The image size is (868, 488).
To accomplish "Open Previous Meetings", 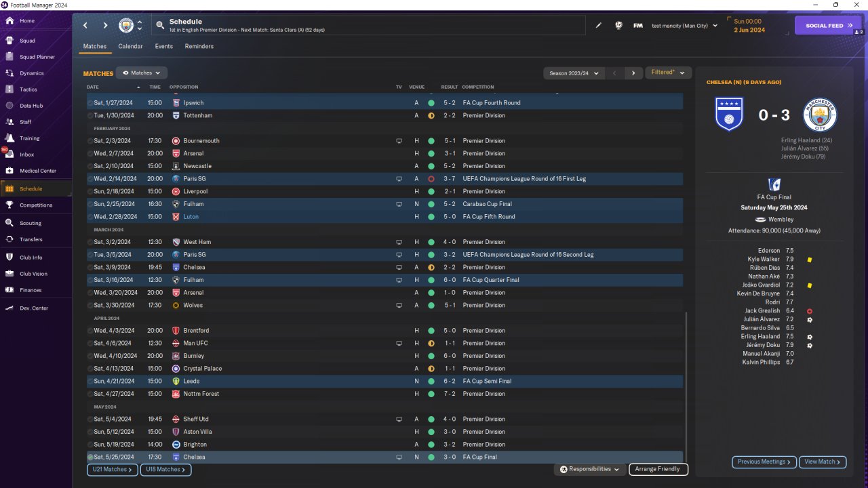I will pyautogui.click(x=764, y=462).
